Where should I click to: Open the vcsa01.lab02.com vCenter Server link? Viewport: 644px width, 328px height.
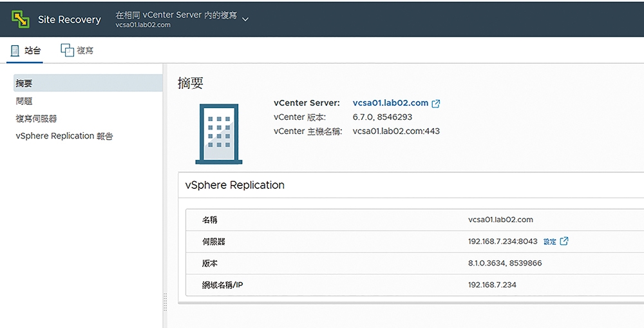click(x=390, y=102)
